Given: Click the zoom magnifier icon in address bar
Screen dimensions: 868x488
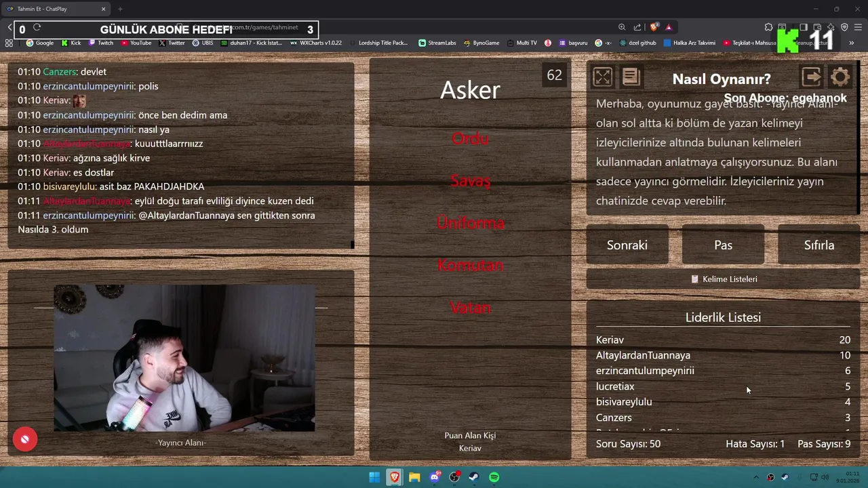Looking at the screenshot, I should (622, 27).
